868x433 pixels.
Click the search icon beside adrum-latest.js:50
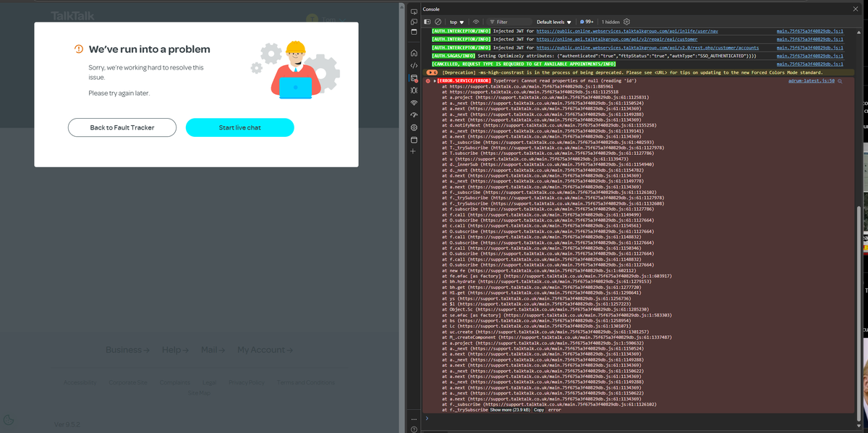(x=840, y=80)
